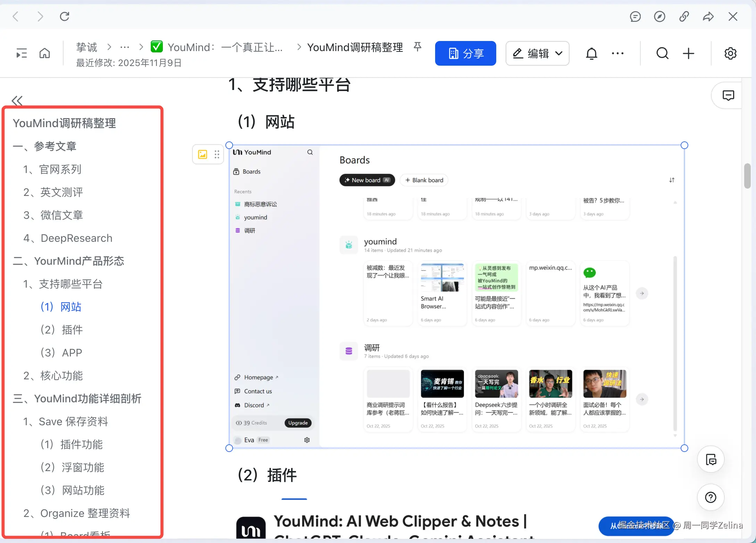Jump to 一、参考文章 in outline
This screenshot has width=756, height=543.
click(44, 146)
